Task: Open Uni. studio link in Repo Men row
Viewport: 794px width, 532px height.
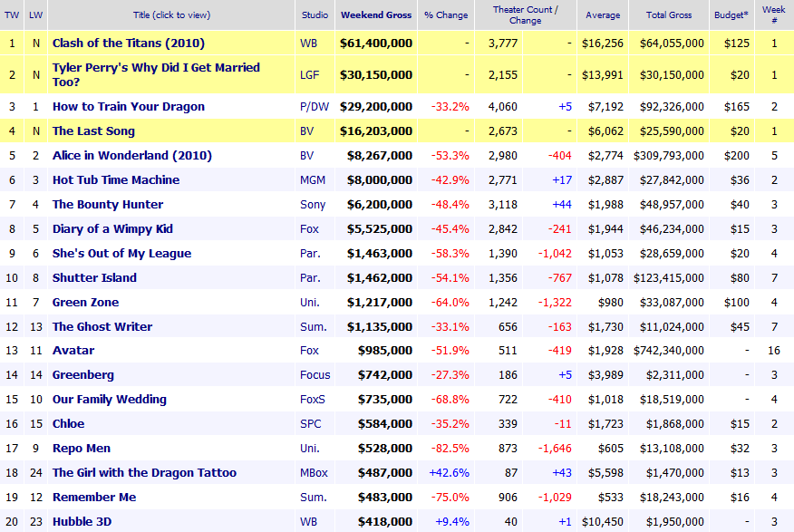Action: click(x=309, y=449)
